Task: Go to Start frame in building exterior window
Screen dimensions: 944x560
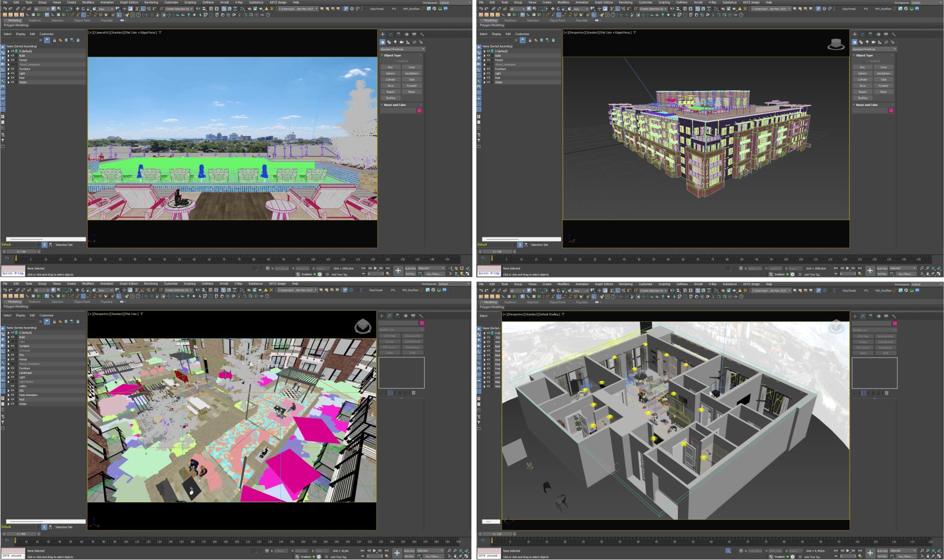Action: pyautogui.click(x=836, y=268)
